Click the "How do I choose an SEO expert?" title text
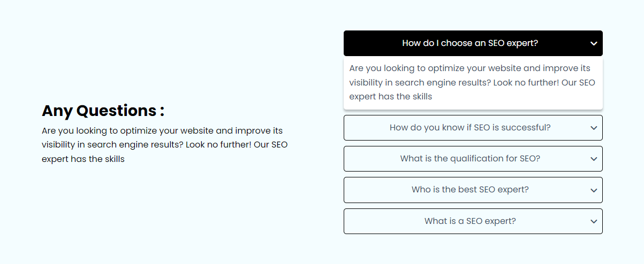The width and height of the screenshot is (644, 264). (469, 43)
